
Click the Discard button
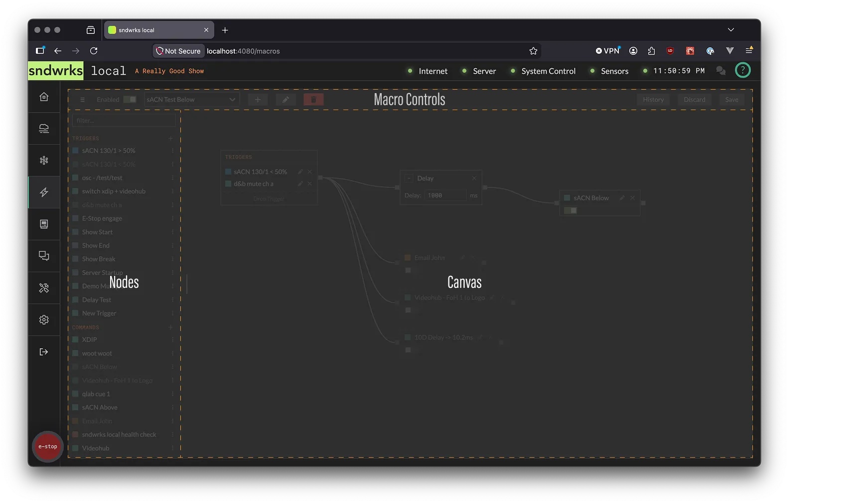pyautogui.click(x=695, y=100)
